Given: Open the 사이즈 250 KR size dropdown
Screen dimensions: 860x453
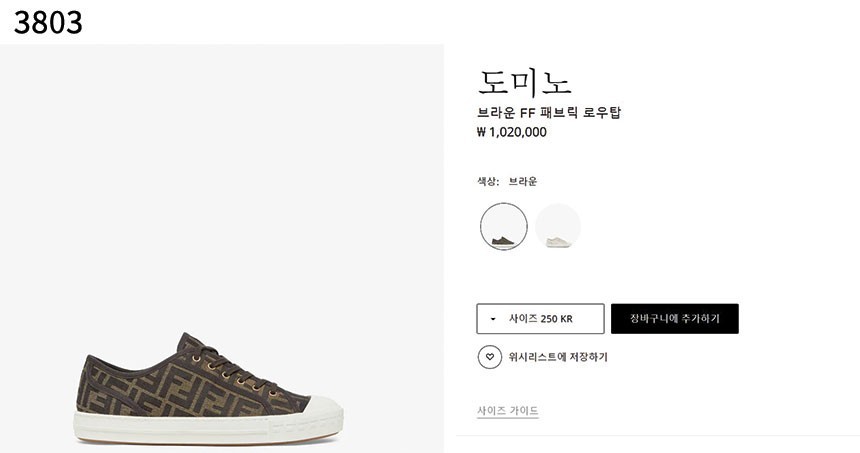Looking at the screenshot, I should pyautogui.click(x=540, y=319).
